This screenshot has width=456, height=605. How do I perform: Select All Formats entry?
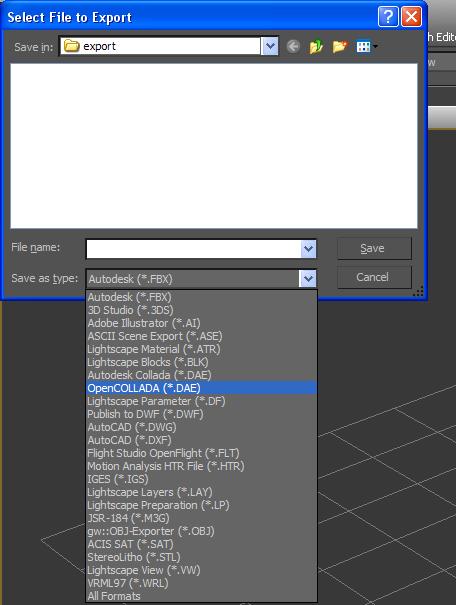pos(201,596)
